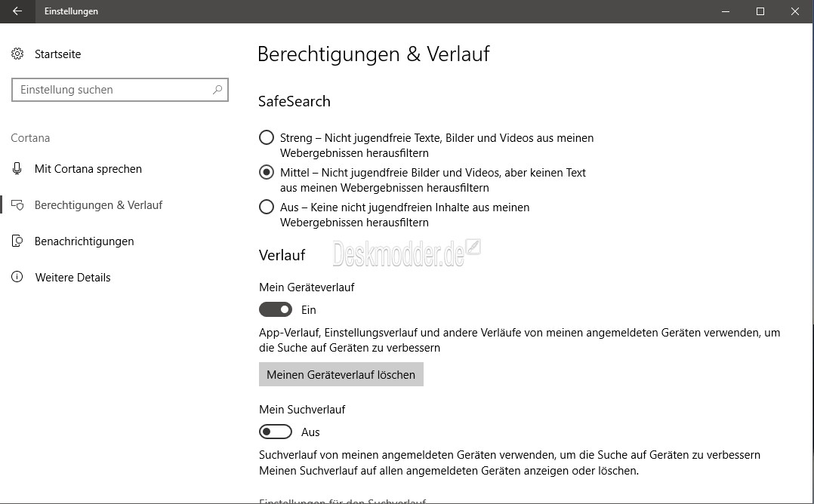814x504 pixels.
Task: Open the Weitere Details section
Action: (72, 278)
